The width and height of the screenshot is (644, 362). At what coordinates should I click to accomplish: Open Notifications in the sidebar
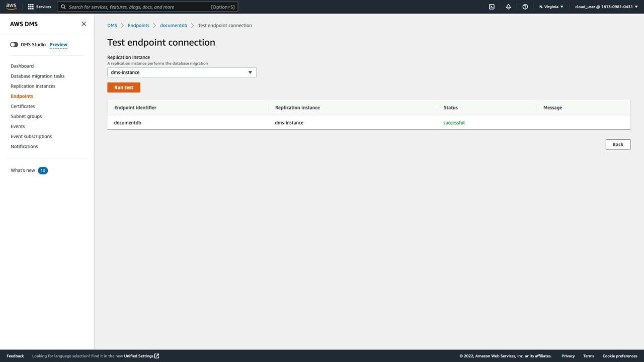click(x=24, y=146)
